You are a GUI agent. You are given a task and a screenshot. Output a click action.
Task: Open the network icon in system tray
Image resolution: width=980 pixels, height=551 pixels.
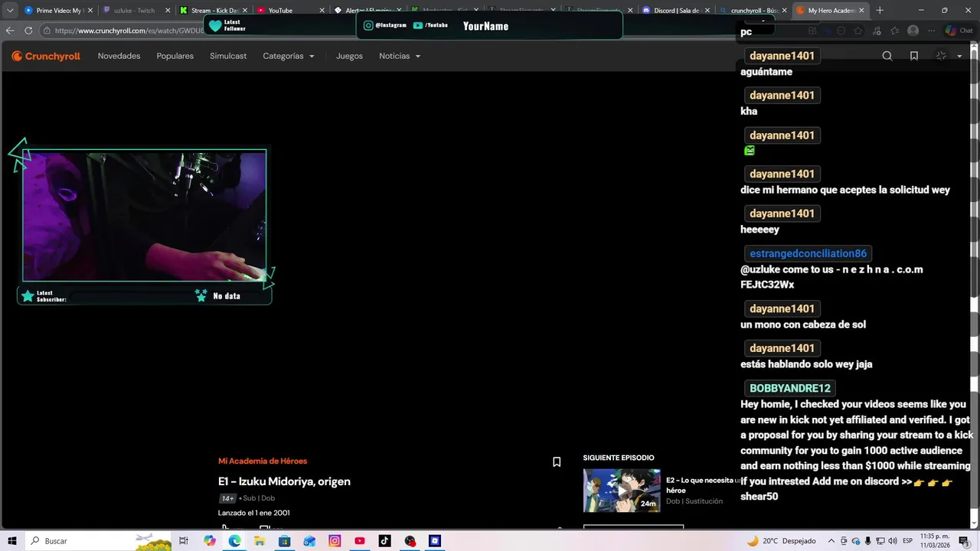(x=880, y=541)
